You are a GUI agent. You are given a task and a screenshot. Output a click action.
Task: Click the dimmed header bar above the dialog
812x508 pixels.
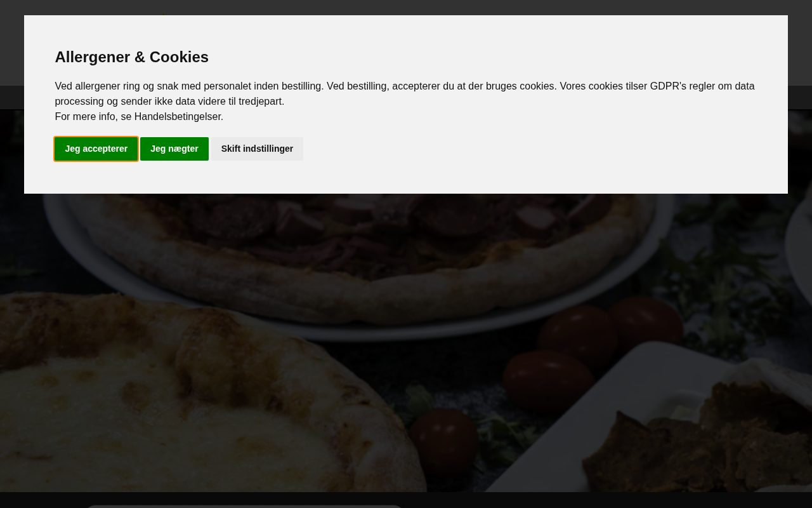point(406,7)
